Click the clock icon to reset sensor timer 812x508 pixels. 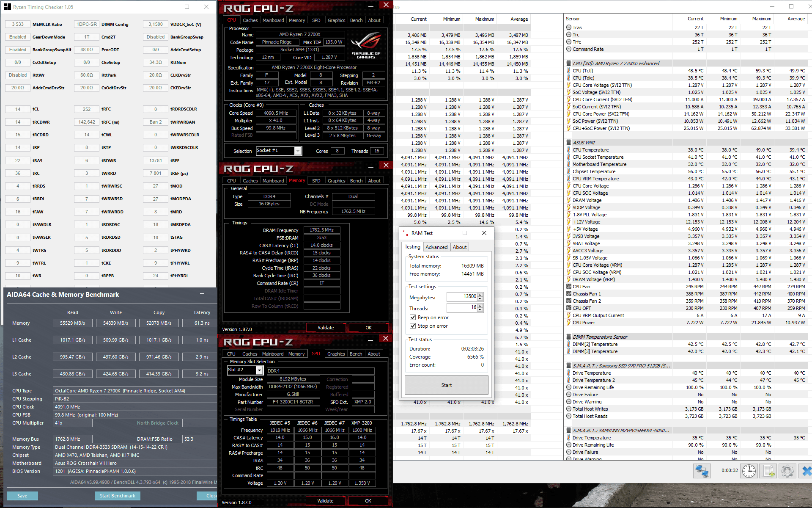coord(749,471)
